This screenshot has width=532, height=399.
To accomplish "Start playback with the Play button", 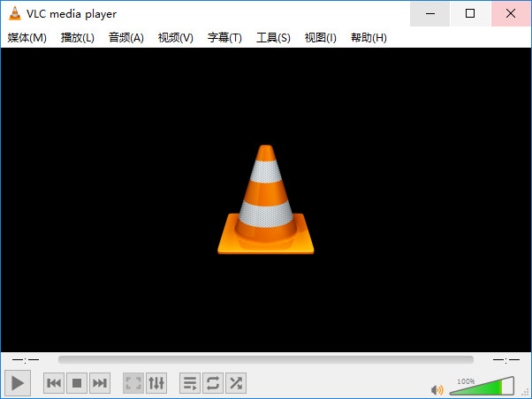I will click(18, 383).
